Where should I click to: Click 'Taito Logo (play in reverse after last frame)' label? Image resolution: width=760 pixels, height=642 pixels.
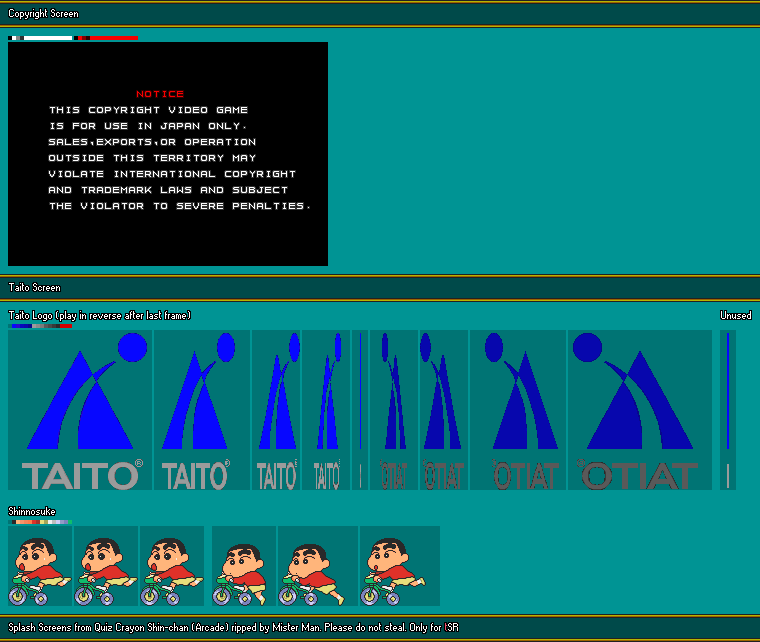pyautogui.click(x=99, y=315)
